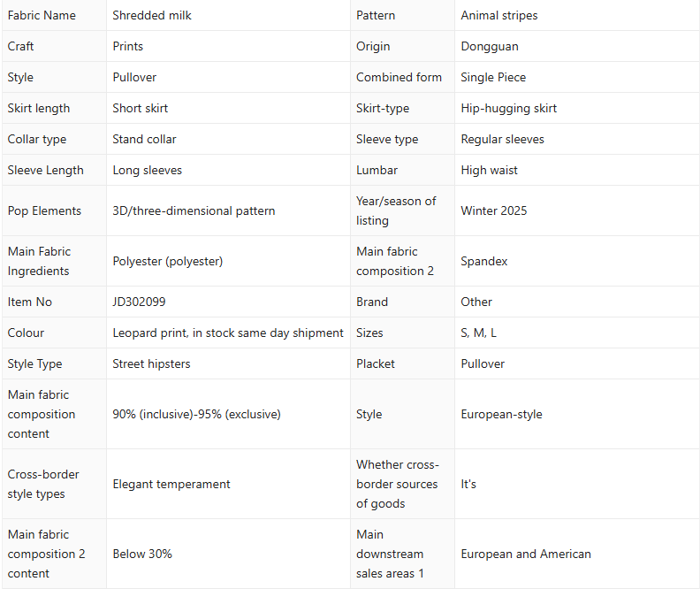Click the "Leopard print, in stock" colour cell
Screen dimensions: 700x589
pyautogui.click(x=228, y=333)
